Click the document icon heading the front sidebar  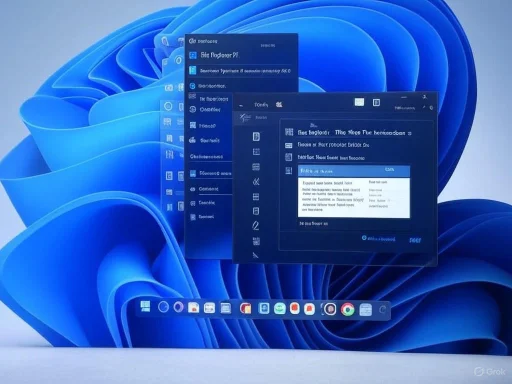coord(256,137)
